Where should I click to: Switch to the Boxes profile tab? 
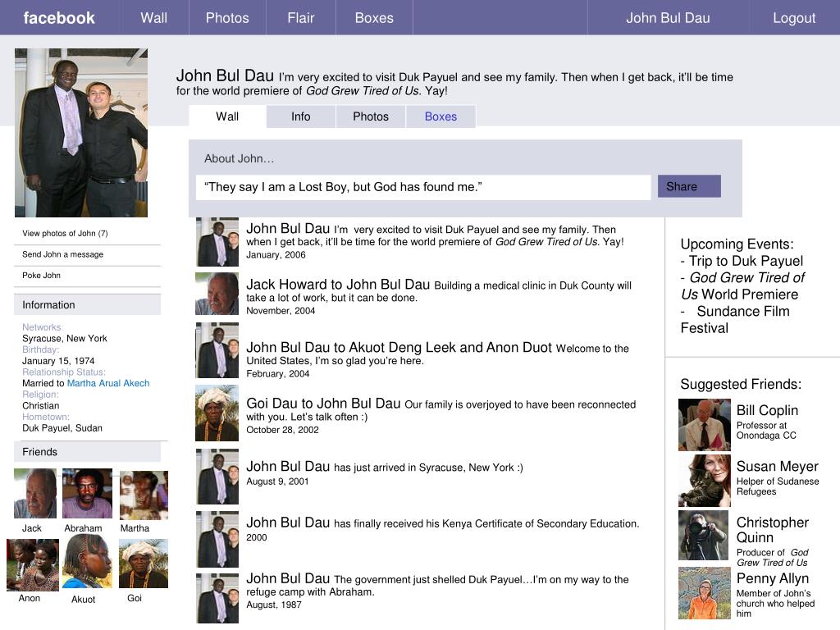point(441,116)
